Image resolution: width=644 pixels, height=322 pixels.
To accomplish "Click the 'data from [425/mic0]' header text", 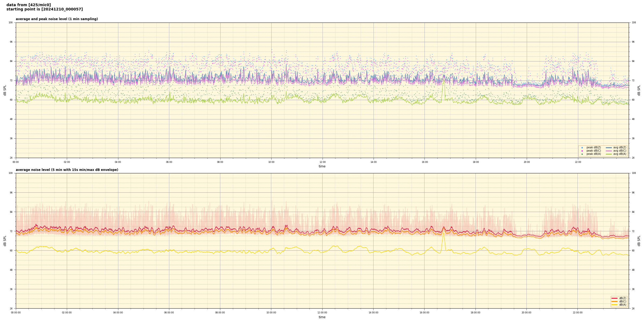I will click(28, 5).
